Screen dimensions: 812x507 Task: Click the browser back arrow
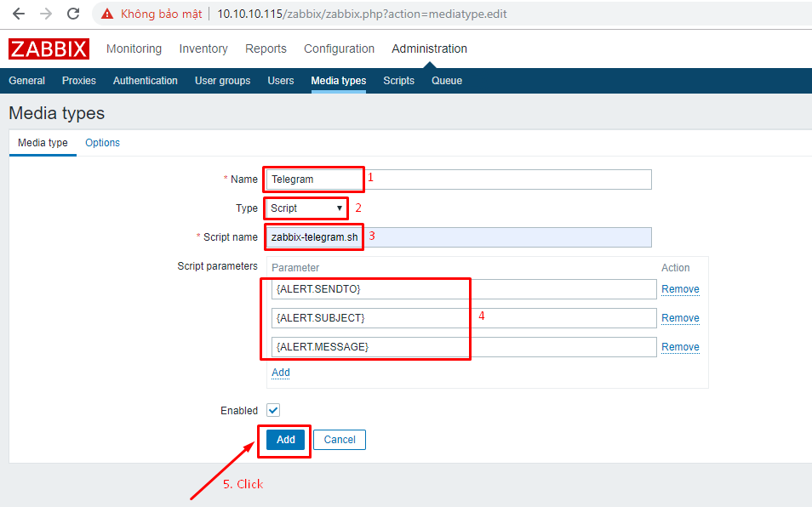pos(19,14)
